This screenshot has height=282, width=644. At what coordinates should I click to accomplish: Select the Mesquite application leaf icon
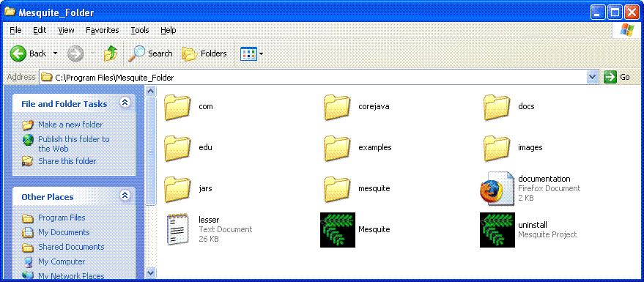[x=338, y=230]
